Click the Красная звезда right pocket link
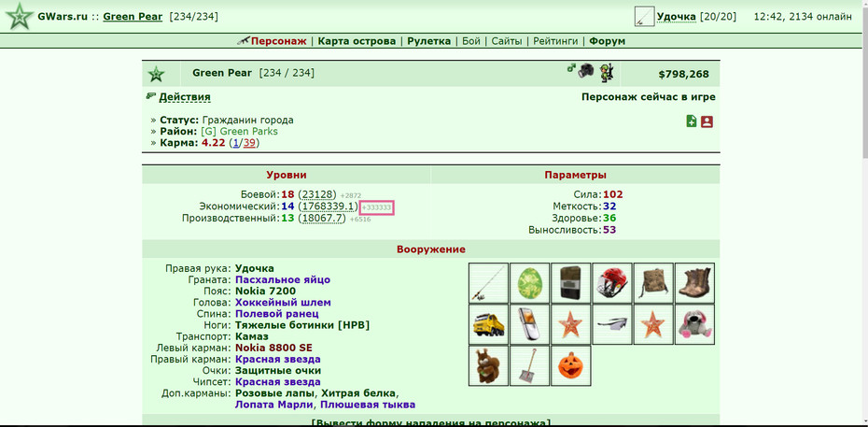 pyautogui.click(x=278, y=360)
